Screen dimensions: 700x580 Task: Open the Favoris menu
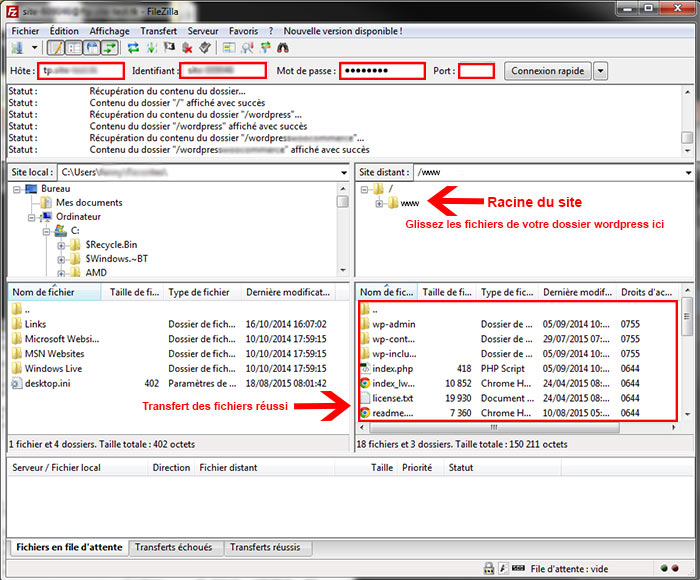click(243, 31)
